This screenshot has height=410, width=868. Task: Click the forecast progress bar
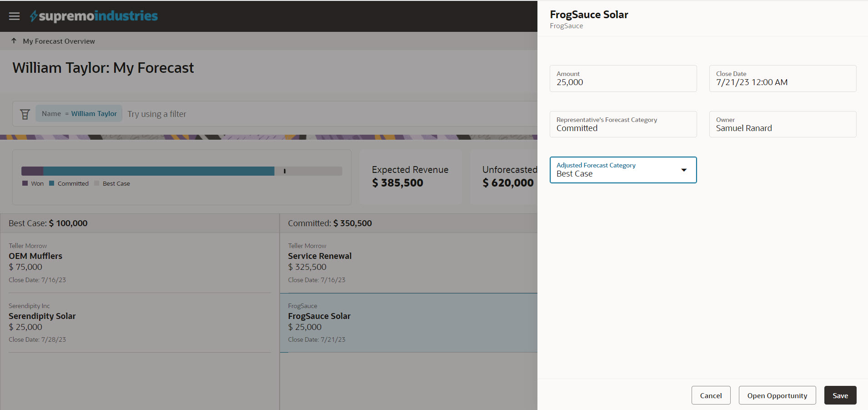point(181,171)
